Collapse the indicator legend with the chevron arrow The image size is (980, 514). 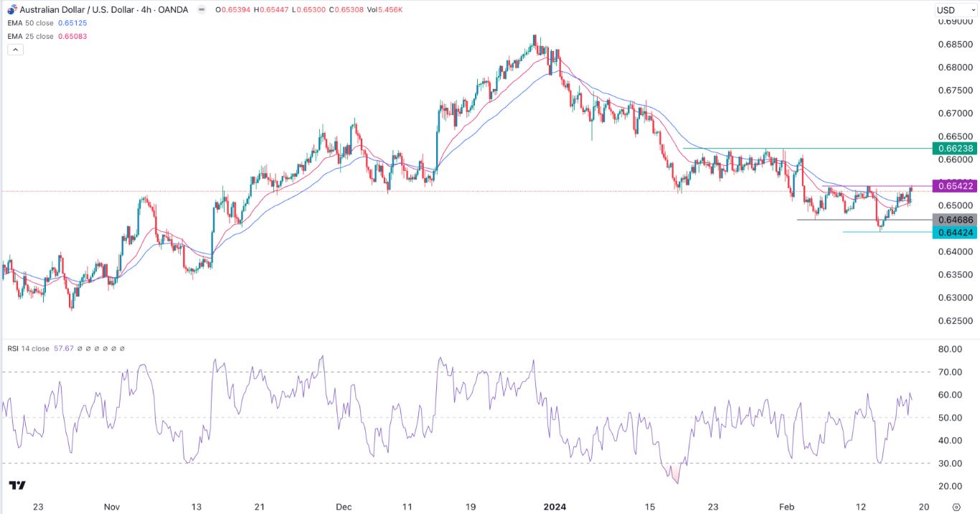(x=14, y=50)
